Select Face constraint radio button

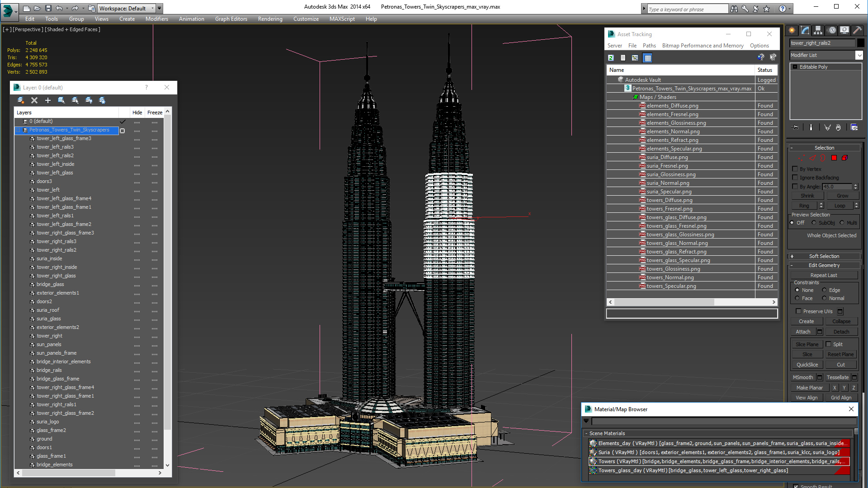(797, 298)
